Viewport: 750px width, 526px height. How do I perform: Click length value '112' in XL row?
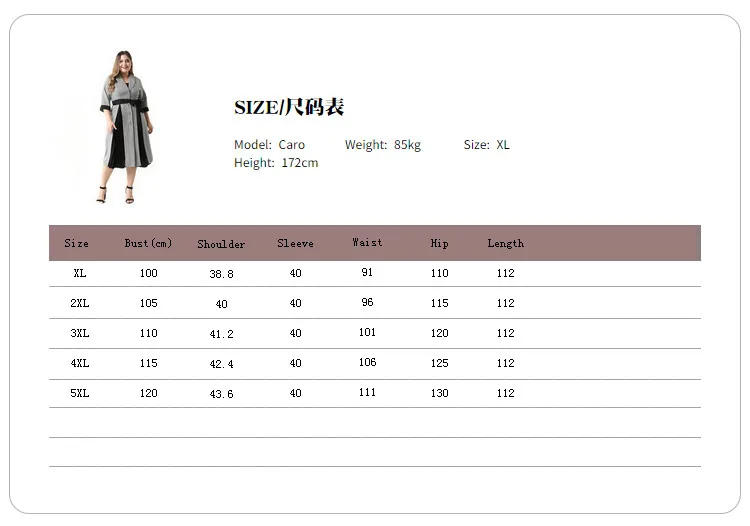[506, 274]
